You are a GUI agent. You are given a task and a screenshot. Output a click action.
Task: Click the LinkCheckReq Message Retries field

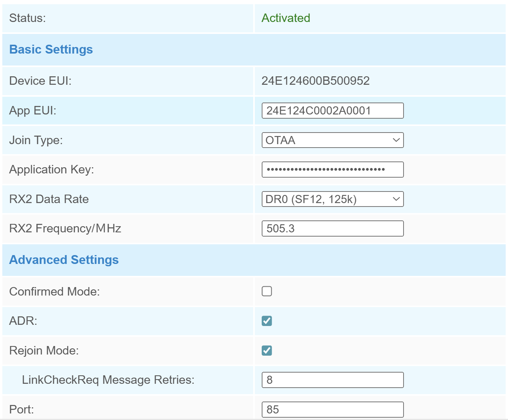pyautogui.click(x=332, y=380)
